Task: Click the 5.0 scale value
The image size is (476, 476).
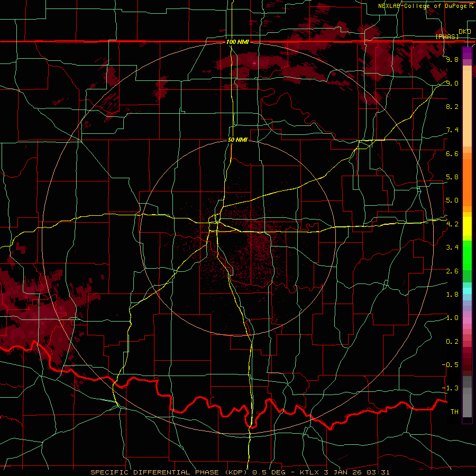Action: coord(452,200)
